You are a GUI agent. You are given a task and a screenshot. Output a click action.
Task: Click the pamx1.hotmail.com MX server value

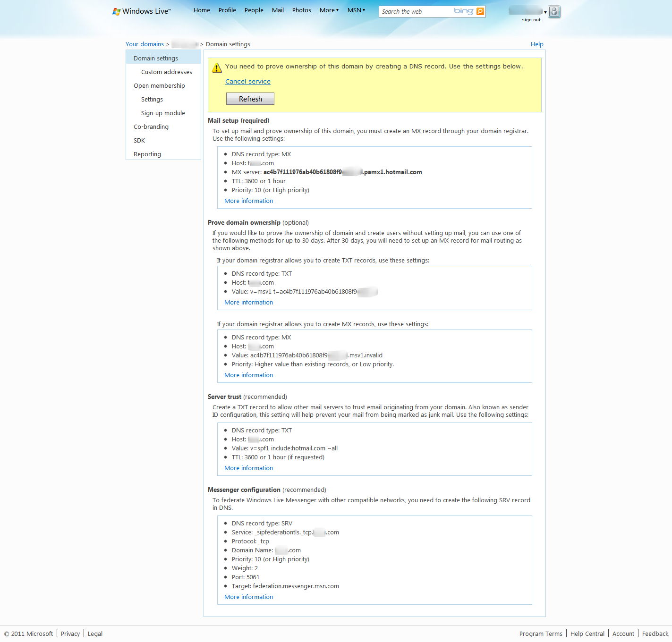coord(343,172)
